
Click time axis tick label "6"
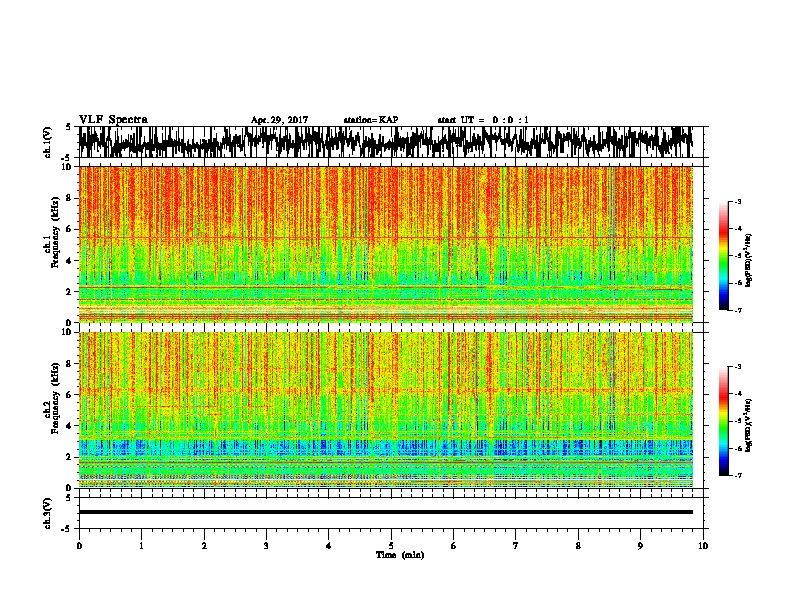pos(454,546)
